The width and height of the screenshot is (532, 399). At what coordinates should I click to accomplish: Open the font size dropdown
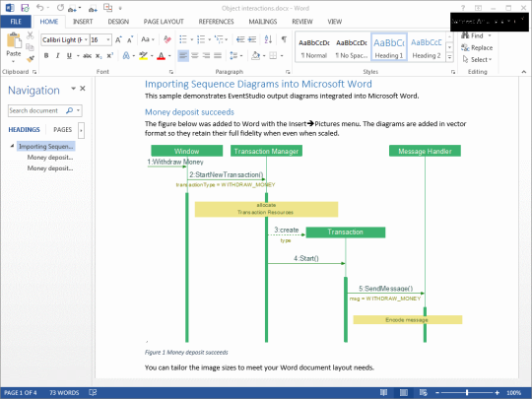(108, 39)
